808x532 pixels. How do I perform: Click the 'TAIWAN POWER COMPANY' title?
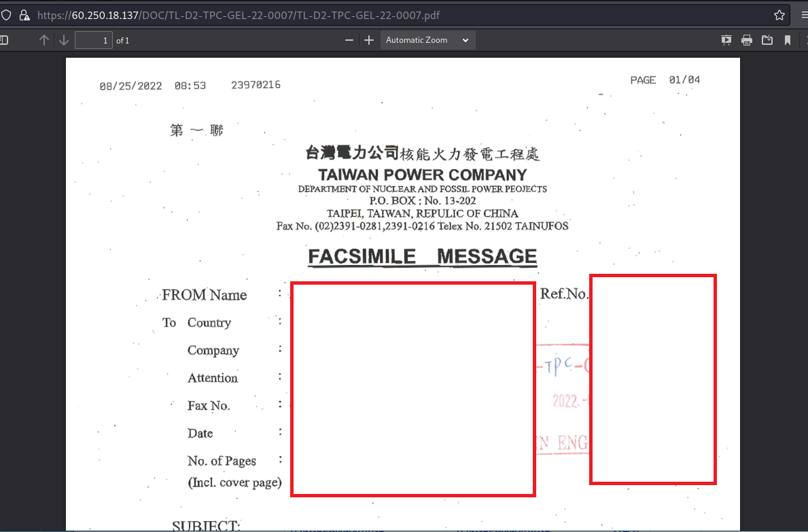[x=423, y=175]
